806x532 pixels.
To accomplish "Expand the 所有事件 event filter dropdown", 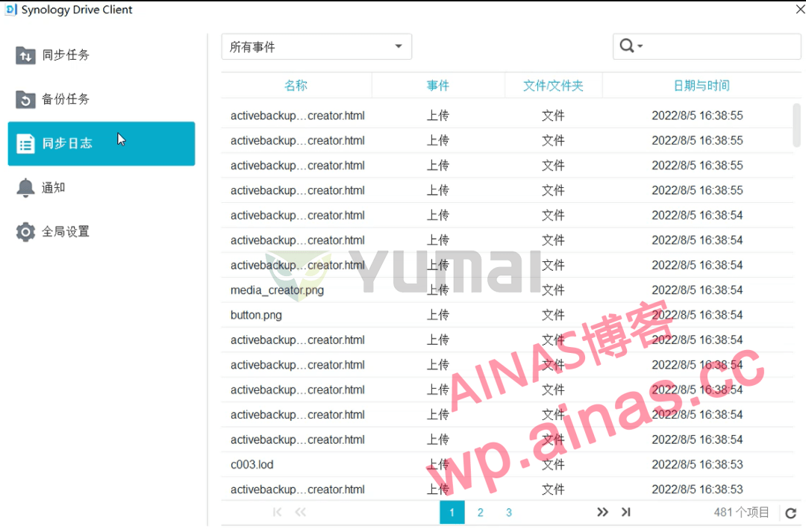I will [x=316, y=47].
